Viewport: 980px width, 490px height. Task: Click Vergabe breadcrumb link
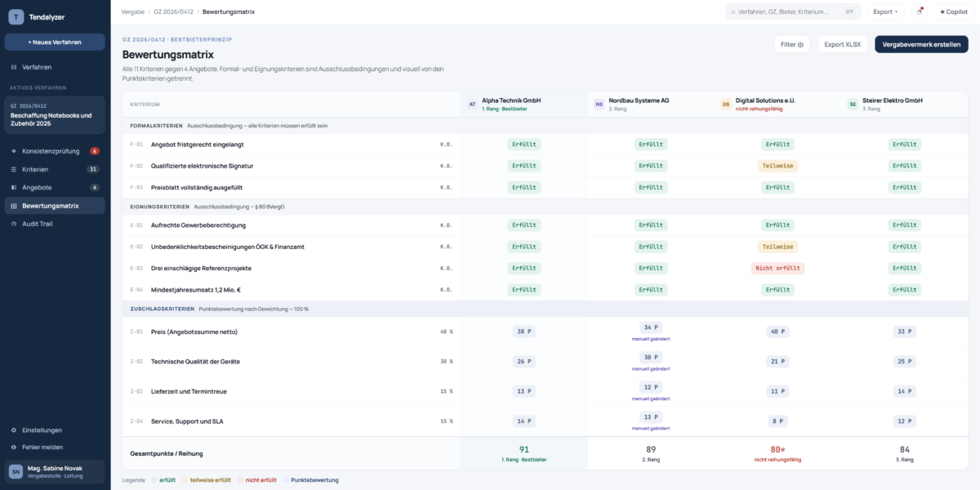click(133, 12)
